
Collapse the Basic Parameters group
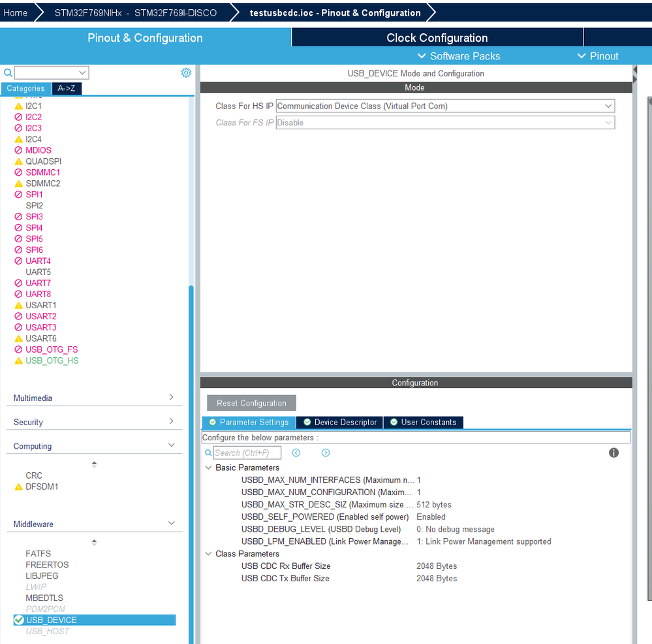208,468
